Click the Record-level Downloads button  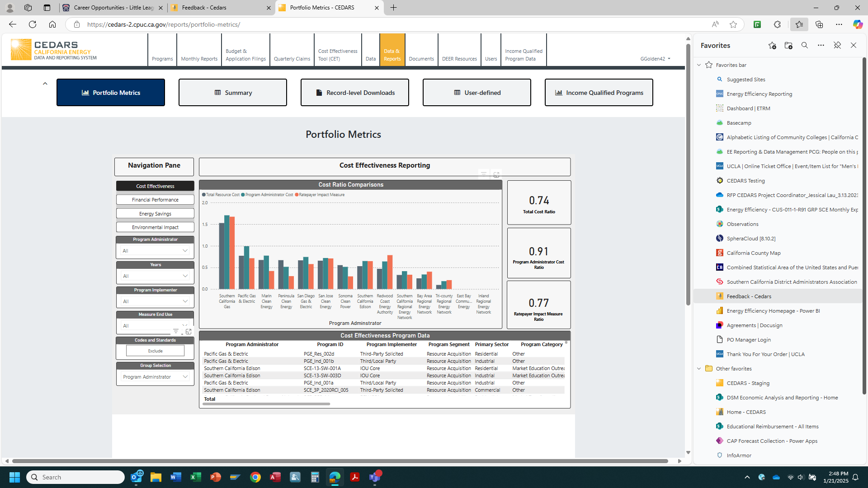(354, 93)
